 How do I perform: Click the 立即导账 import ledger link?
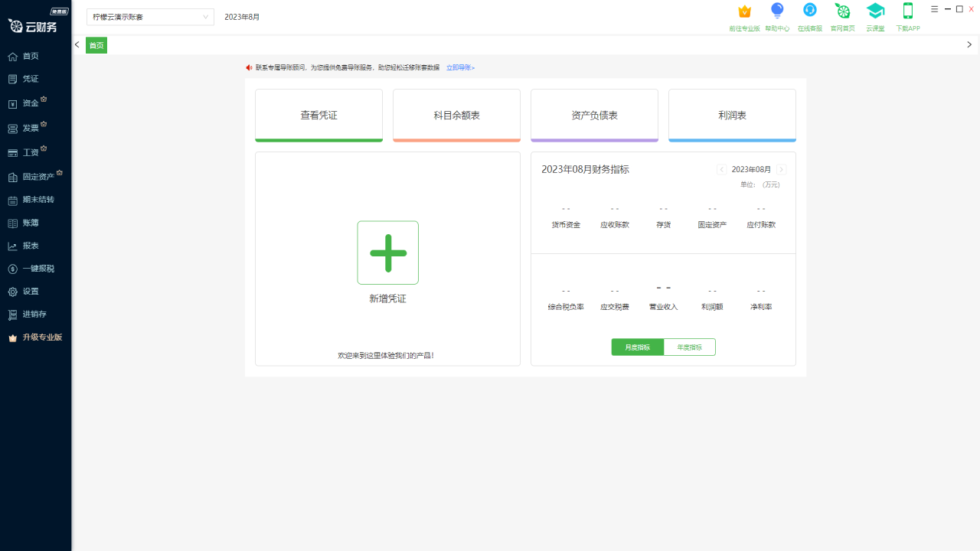(x=459, y=67)
